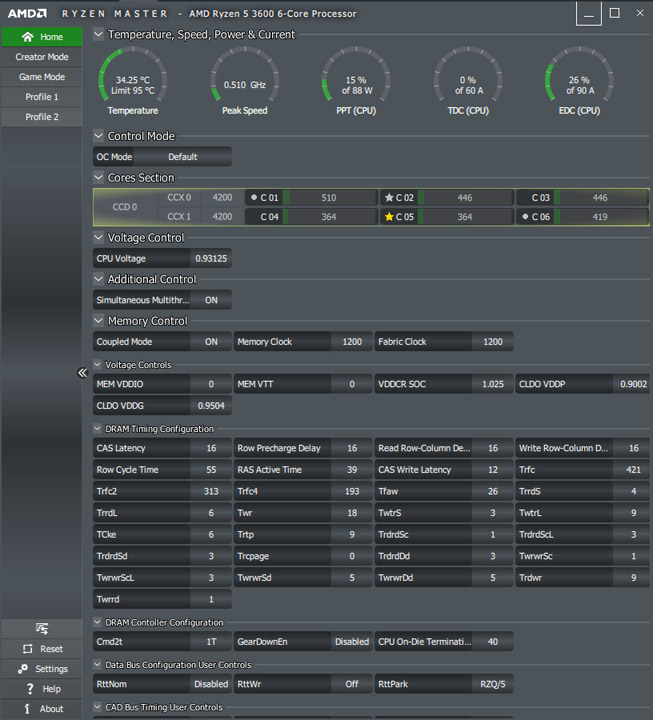
Task: Collapse the Voltage Control section
Action: 98,237
